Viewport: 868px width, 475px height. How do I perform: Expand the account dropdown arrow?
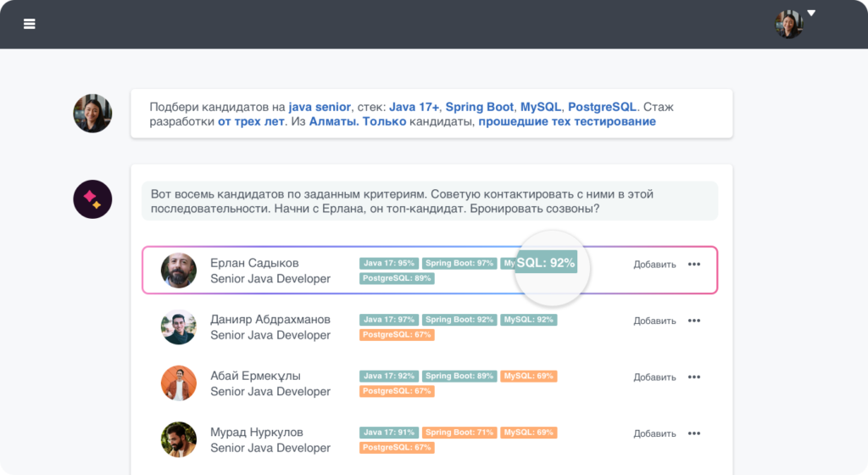tap(811, 14)
